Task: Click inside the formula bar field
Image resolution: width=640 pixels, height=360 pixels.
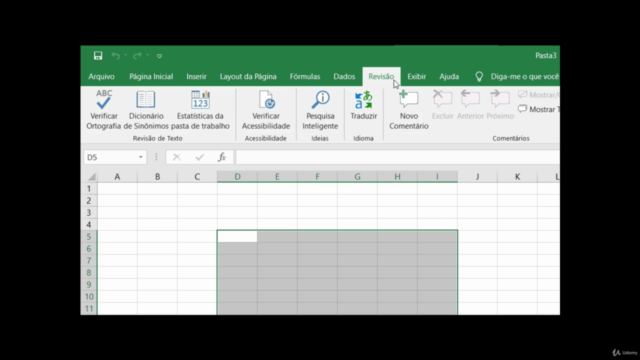Action: point(398,157)
